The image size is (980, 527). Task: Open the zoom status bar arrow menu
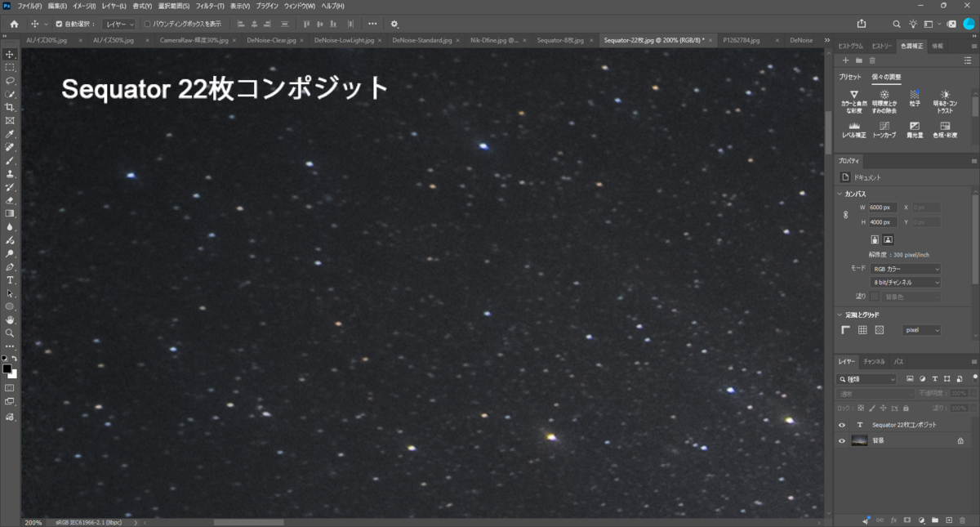(x=136, y=522)
